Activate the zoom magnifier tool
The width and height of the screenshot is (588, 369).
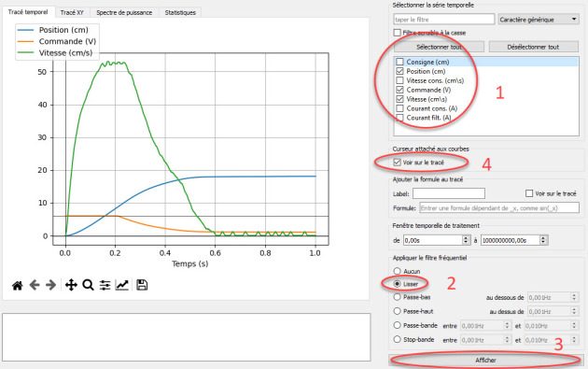tap(88, 285)
